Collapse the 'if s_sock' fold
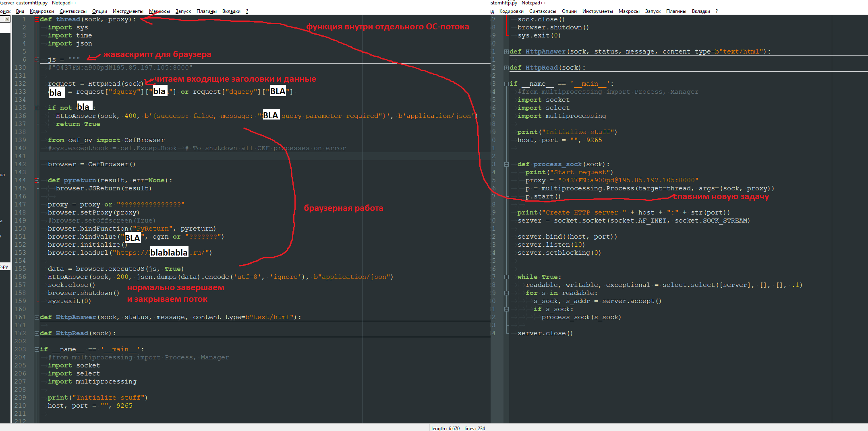Image resolution: width=868 pixels, height=431 pixels. [x=506, y=309]
